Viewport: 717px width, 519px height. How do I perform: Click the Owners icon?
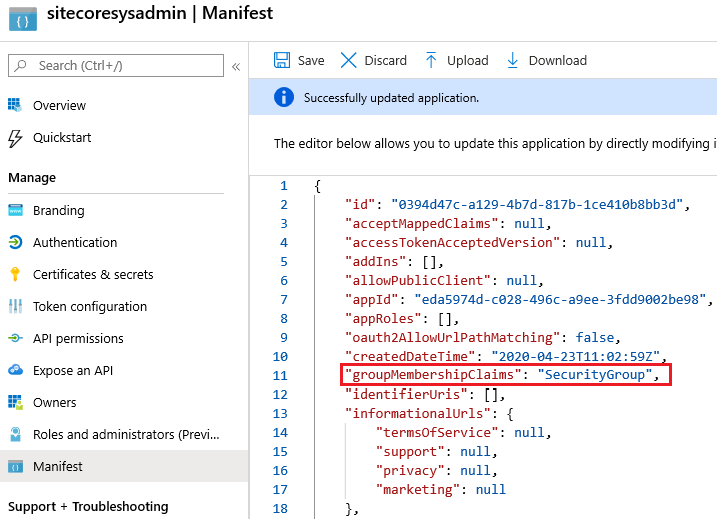click(15, 402)
